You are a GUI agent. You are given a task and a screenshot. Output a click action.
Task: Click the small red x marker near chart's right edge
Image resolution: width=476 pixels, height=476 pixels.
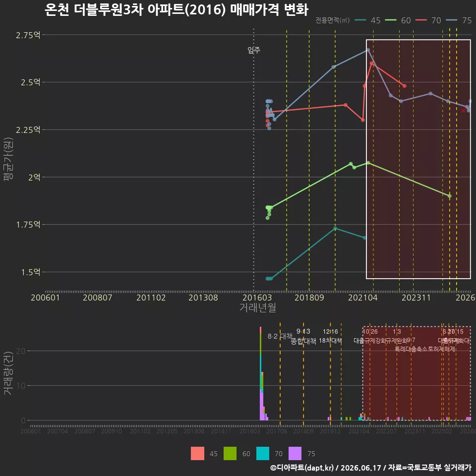pyautogui.click(x=463, y=111)
